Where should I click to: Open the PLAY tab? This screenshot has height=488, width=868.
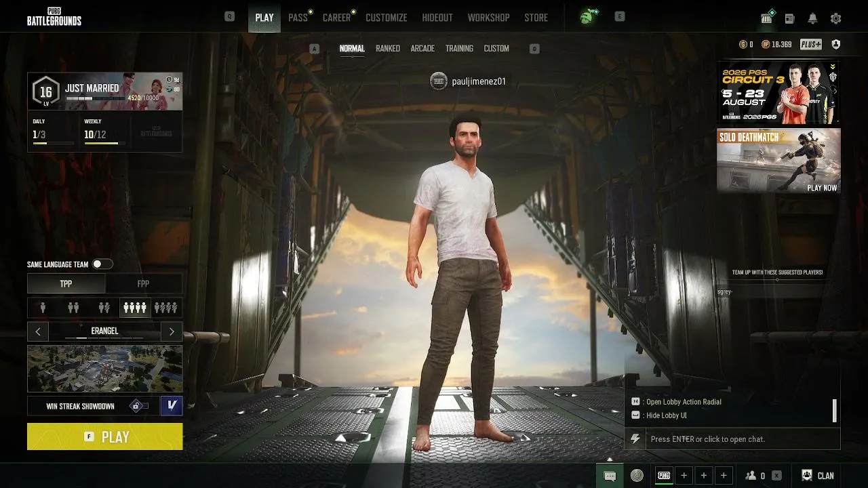(264, 18)
